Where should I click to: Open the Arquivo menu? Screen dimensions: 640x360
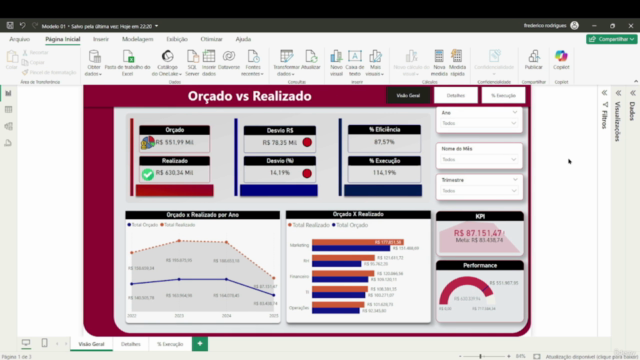(19, 39)
